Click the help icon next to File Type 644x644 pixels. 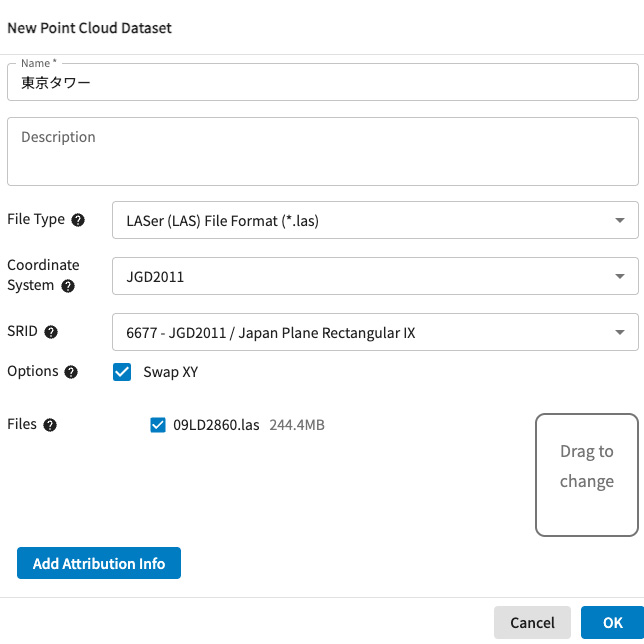pos(78,220)
